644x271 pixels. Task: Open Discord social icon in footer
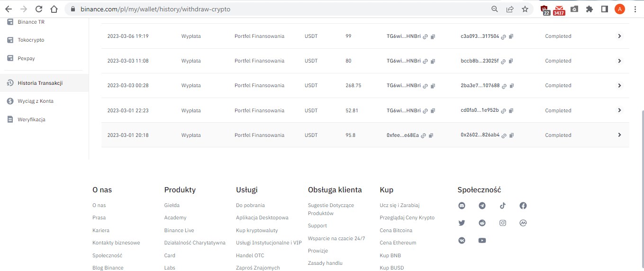462,206
